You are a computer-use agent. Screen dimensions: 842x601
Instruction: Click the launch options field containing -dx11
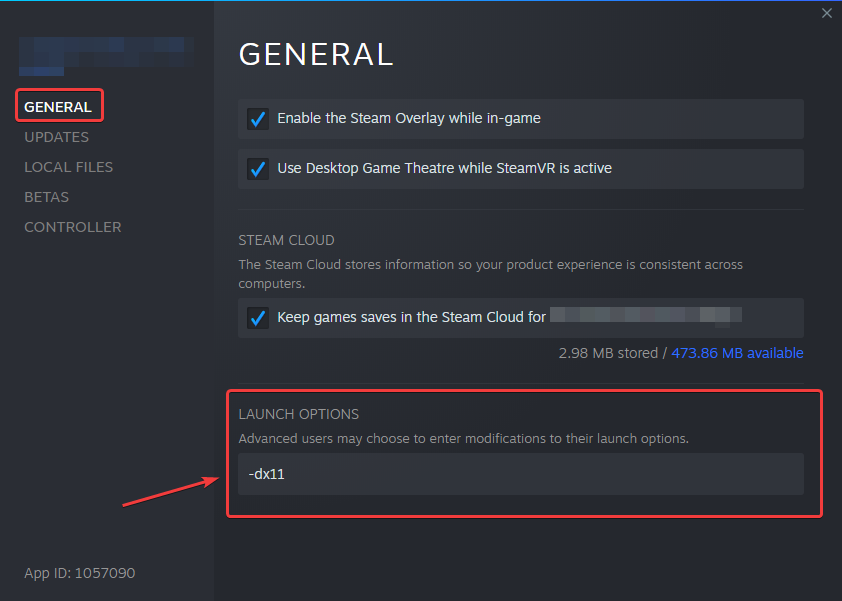(x=520, y=474)
